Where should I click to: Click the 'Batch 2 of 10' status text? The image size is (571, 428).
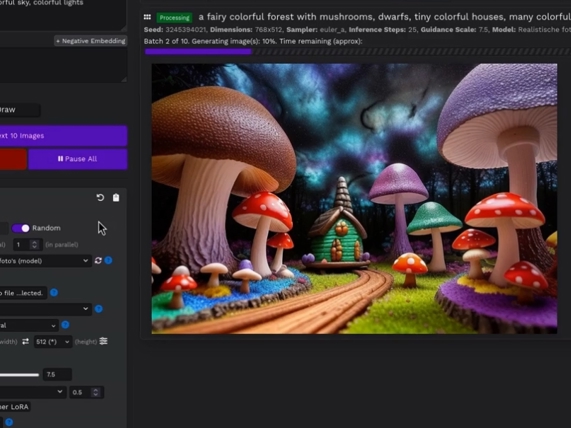(253, 41)
